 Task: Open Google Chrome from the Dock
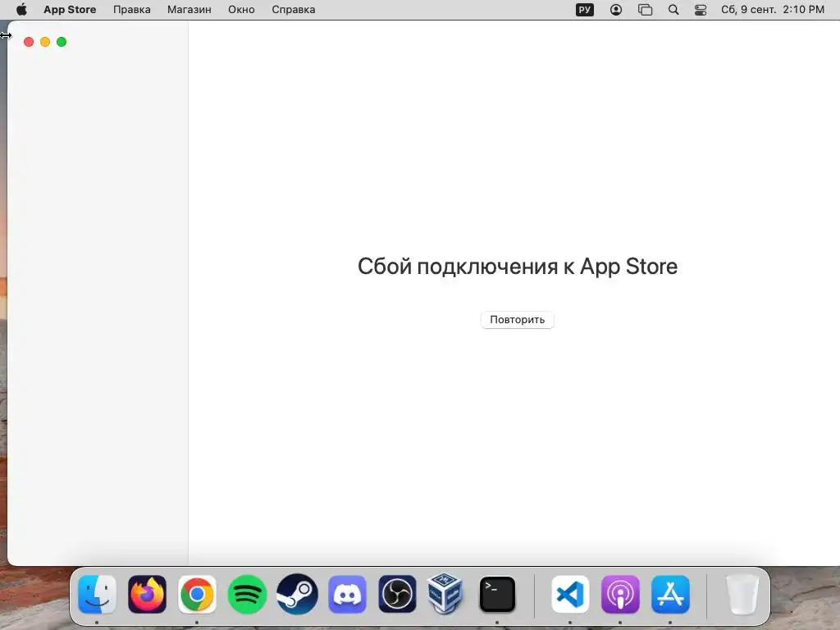click(x=197, y=594)
